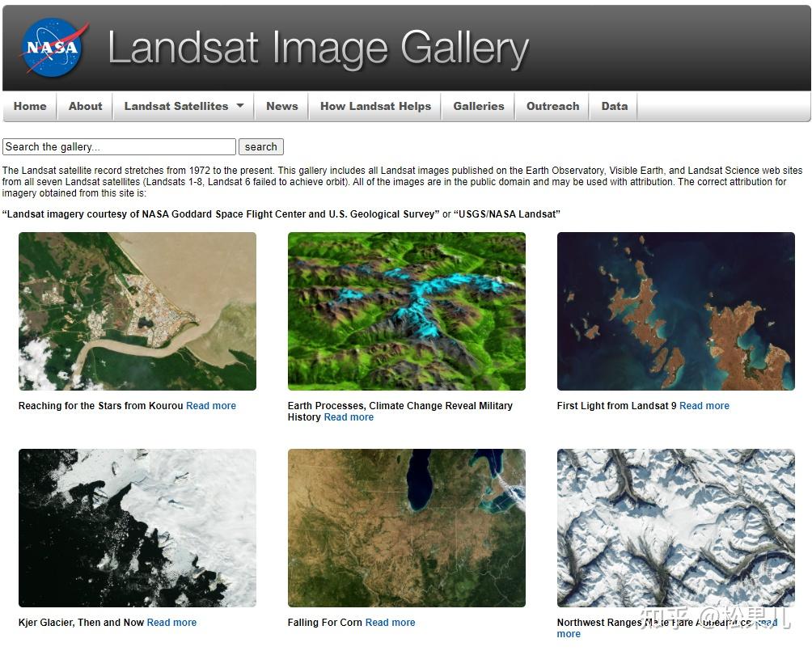Open the About page
Screen dimensions: 812x651
click(x=85, y=106)
